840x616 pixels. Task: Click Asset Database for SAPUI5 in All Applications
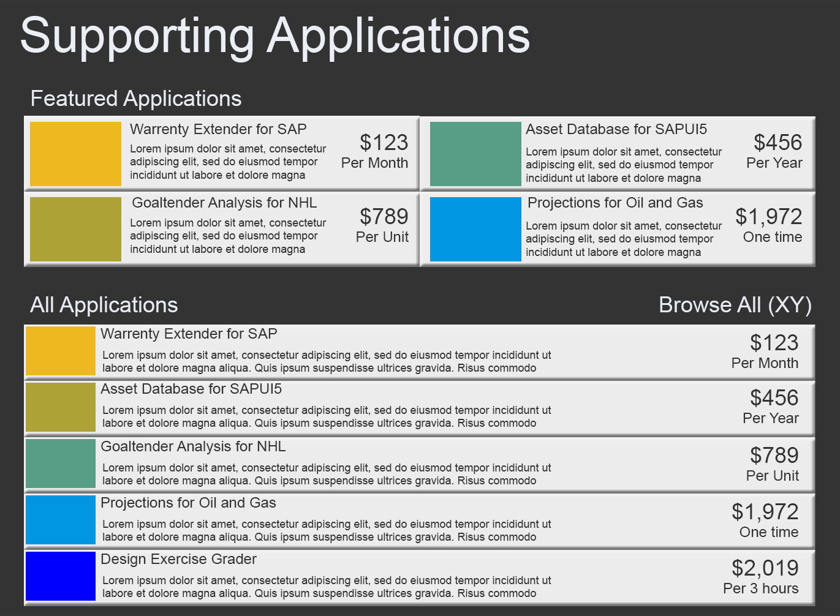(x=191, y=389)
